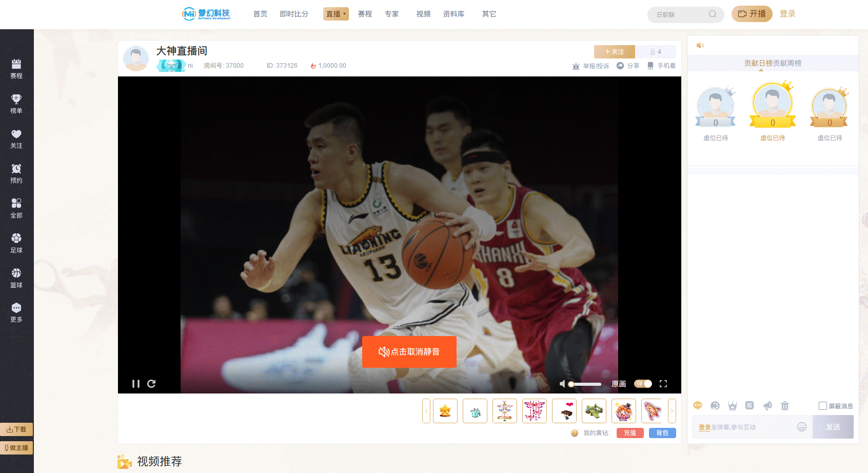Open 预约 alarm clock in the sidebar
Screen dimensions: 868x473
click(16, 173)
